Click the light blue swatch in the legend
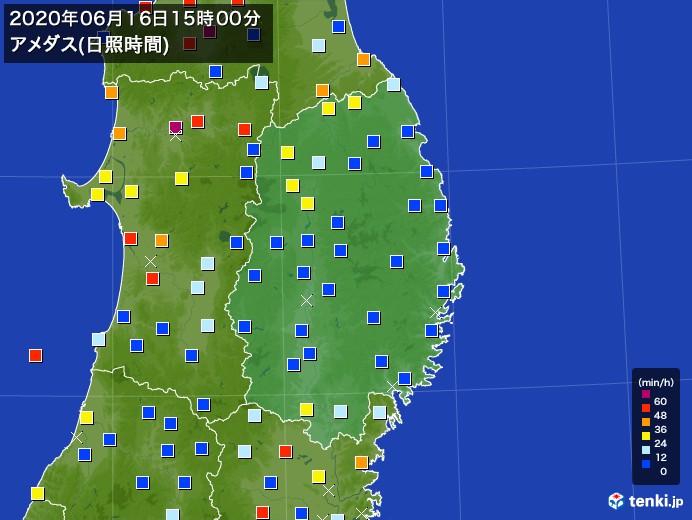Viewport: 692px width, 520px height. point(646,450)
